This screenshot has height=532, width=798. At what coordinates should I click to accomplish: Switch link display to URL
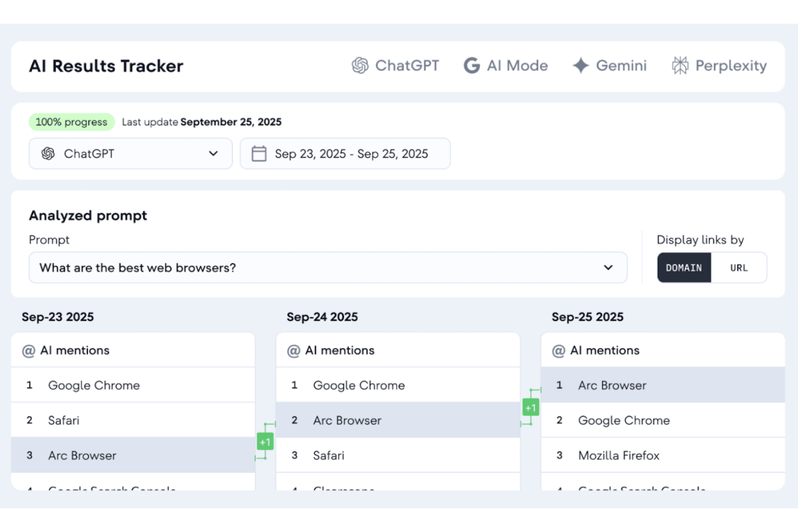tap(739, 267)
